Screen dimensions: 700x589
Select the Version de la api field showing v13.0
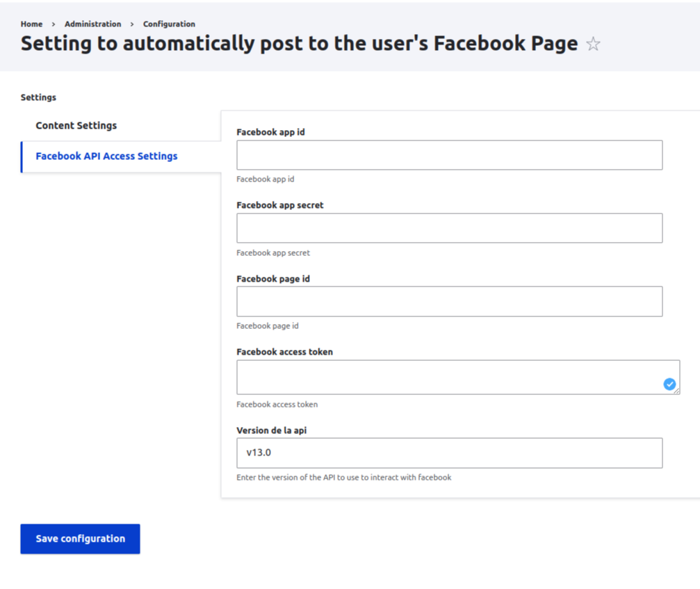tap(449, 453)
